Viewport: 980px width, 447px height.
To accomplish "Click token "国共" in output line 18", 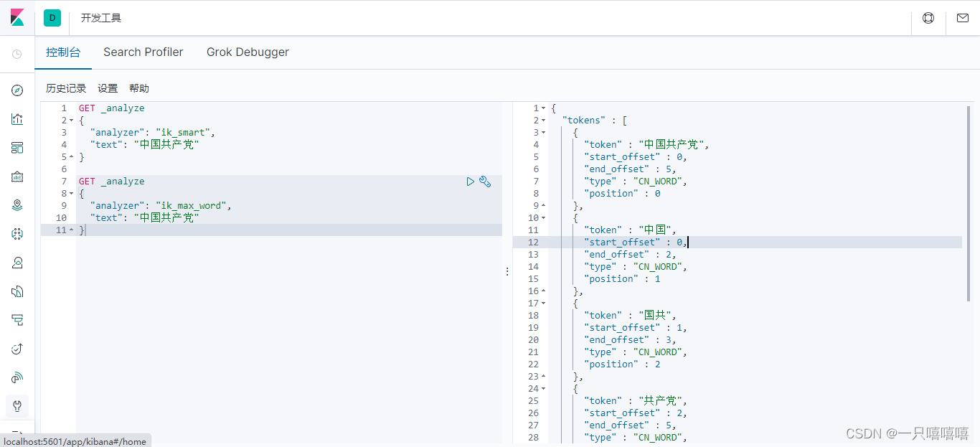I will (655, 316).
